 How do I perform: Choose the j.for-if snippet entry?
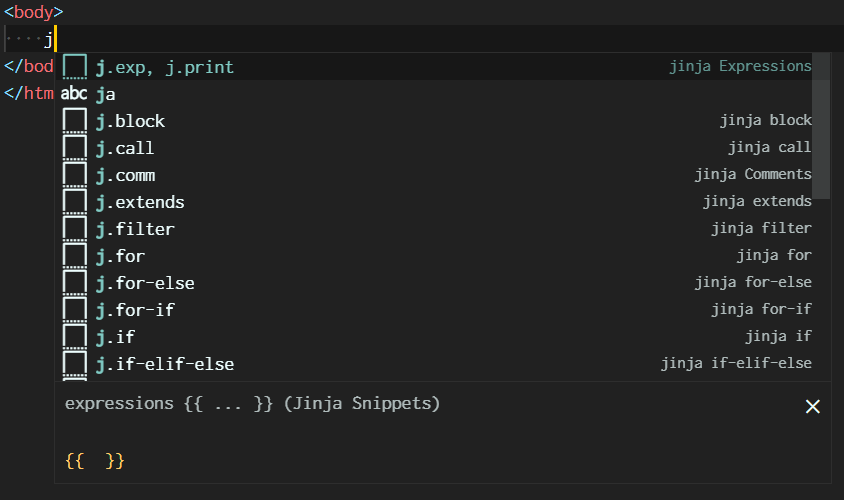tap(135, 310)
